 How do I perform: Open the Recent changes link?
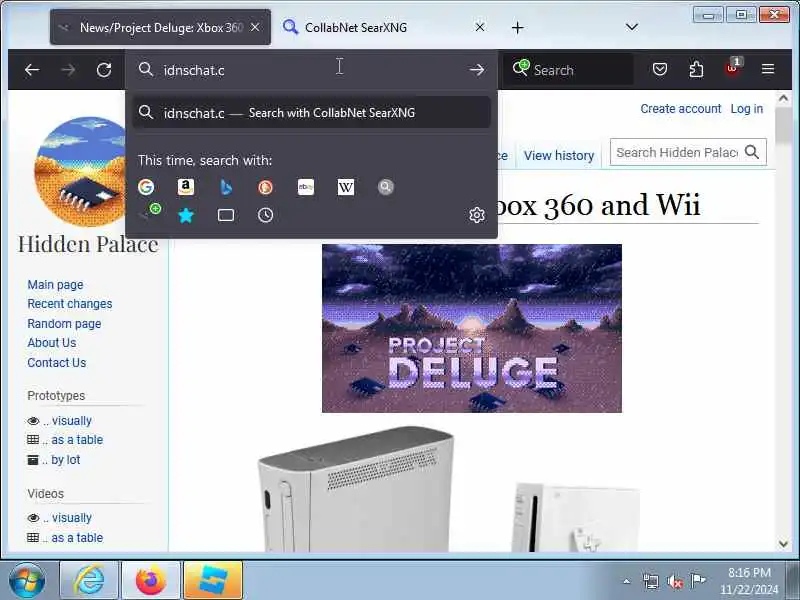pos(70,304)
